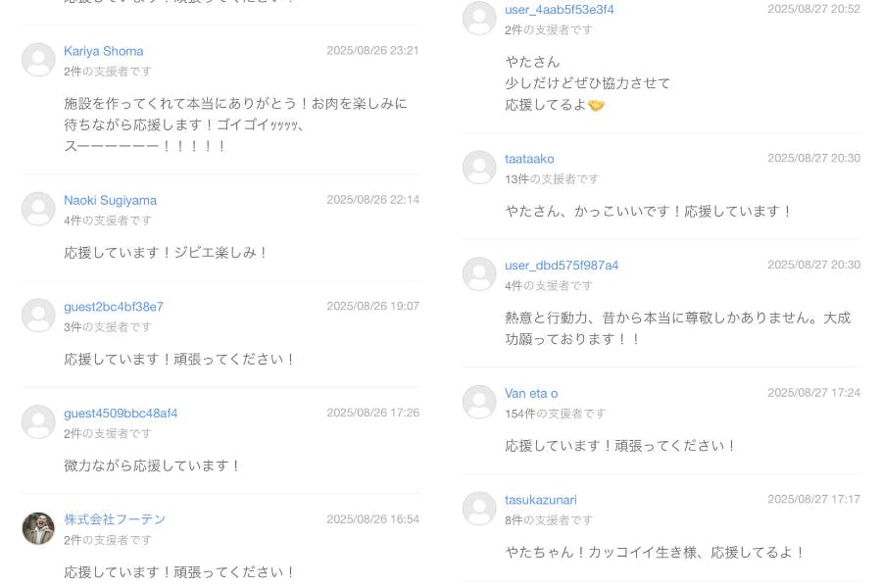Image resolution: width=882 pixels, height=588 pixels.
Task: Visit guest2bc4bf38e7's profile link
Action: [114, 307]
